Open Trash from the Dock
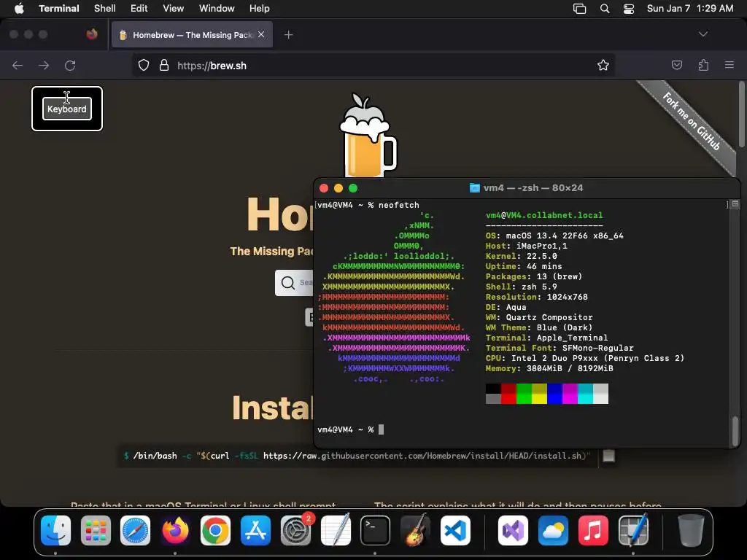 [x=691, y=530]
